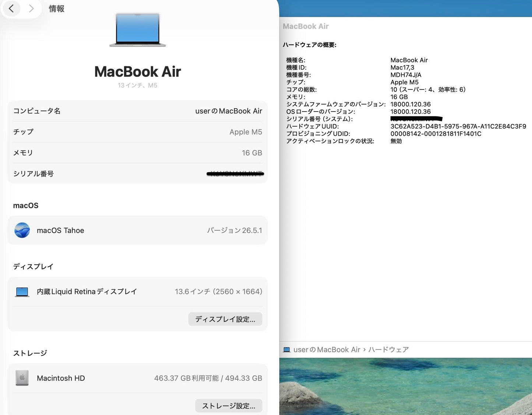Viewport: 532px width, 415px height.
Task: Click the ハードウェアの概要: heading
Action: coord(310,45)
